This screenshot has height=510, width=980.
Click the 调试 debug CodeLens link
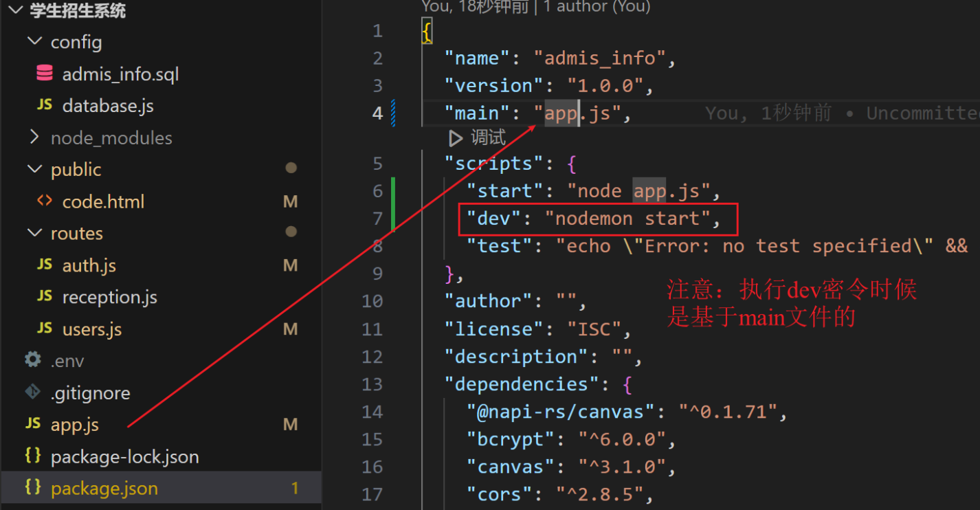[x=488, y=138]
